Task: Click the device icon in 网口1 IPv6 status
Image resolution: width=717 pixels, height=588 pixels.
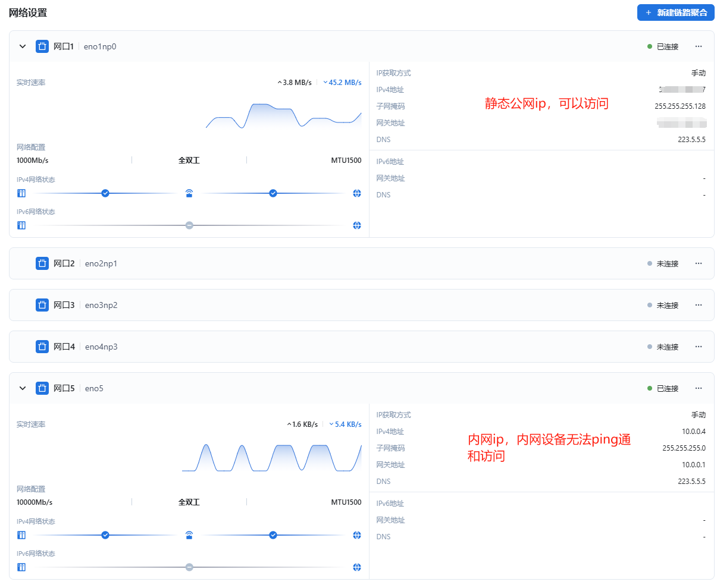Action: 21,225
